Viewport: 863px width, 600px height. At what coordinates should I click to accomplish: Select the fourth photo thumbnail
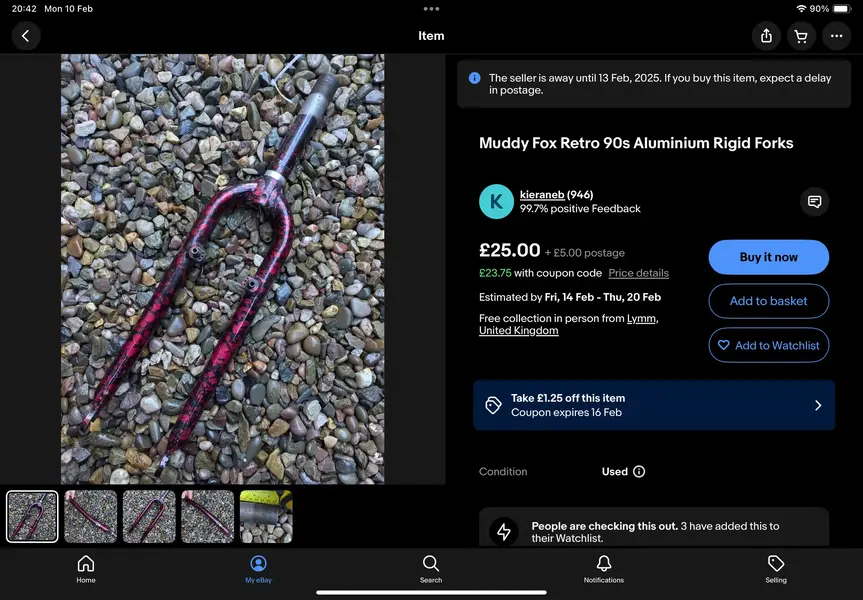click(207, 516)
